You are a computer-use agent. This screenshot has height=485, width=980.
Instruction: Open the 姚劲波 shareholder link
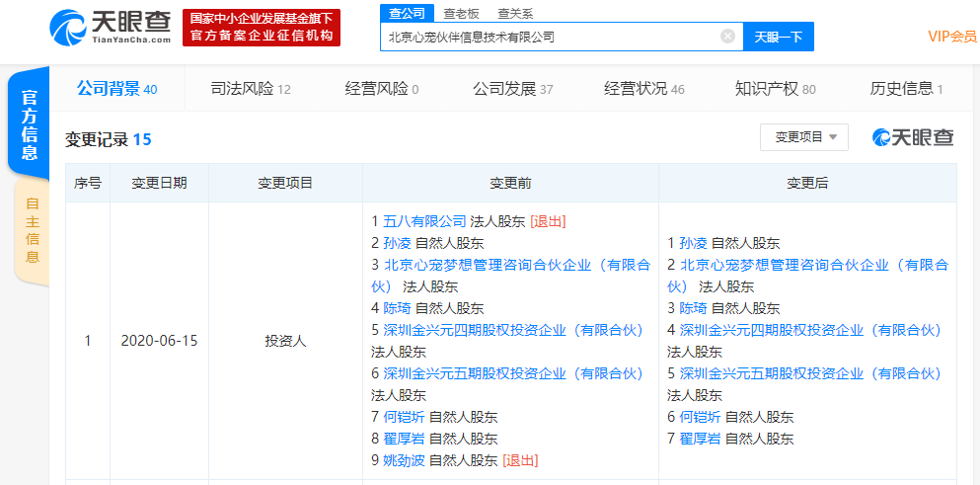coord(404,460)
